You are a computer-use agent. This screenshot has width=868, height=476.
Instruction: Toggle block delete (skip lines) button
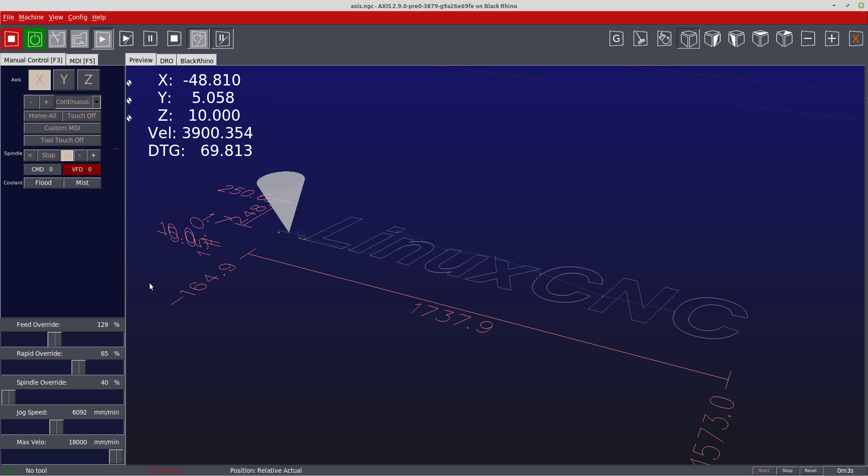[198, 39]
